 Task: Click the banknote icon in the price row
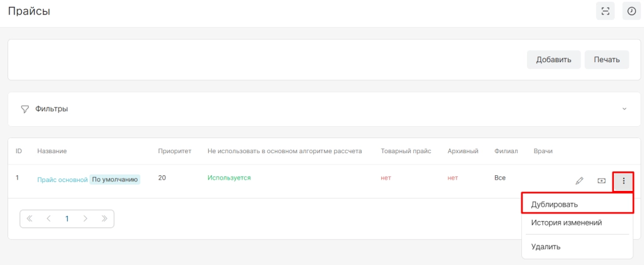pos(601,181)
